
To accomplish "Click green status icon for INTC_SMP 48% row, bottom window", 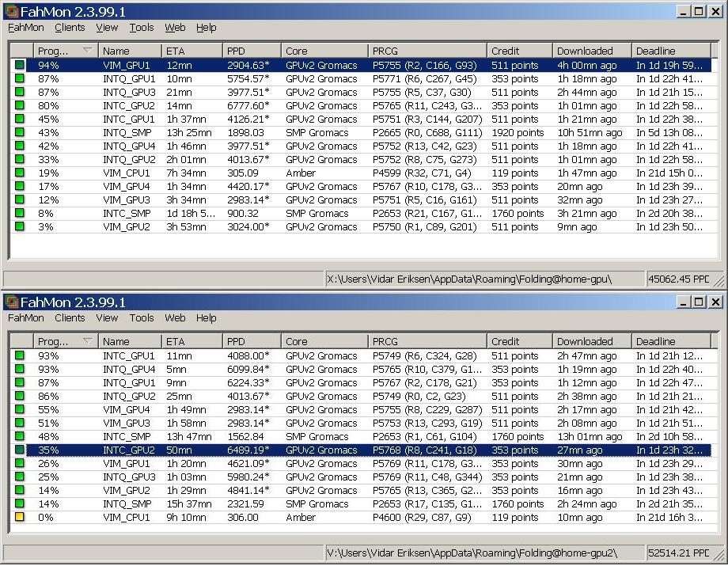I will [x=20, y=436].
